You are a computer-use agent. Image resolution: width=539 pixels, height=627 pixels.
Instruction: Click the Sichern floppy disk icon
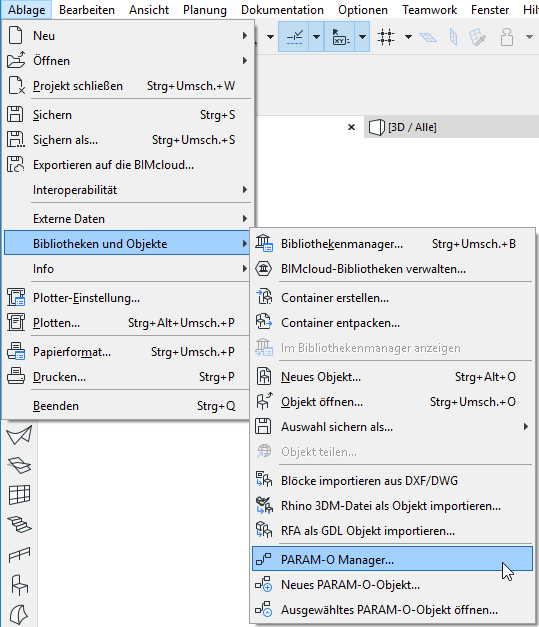tap(16, 114)
